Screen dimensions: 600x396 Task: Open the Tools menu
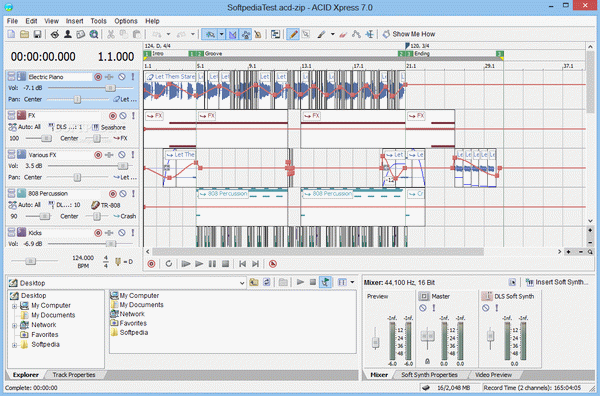[x=98, y=21]
